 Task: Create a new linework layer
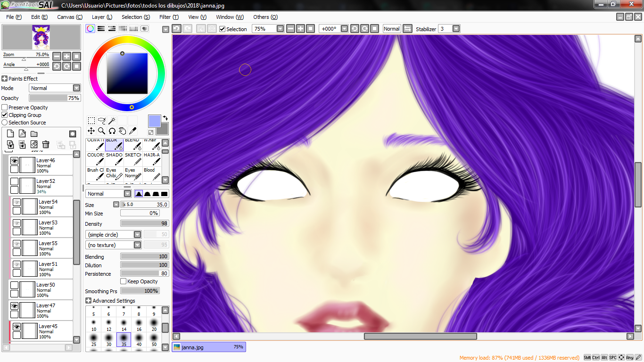[x=22, y=134]
